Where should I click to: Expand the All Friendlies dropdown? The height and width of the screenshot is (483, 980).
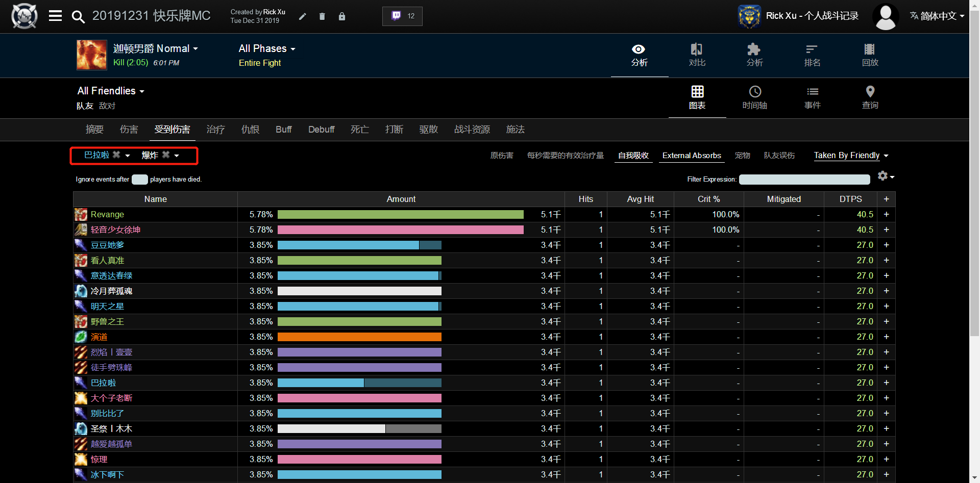pos(111,91)
